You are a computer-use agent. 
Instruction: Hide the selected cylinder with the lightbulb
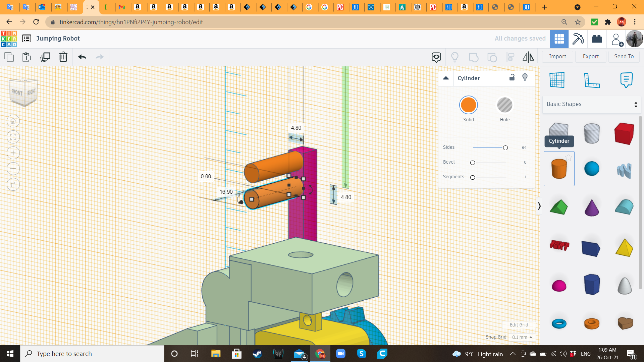coord(525,77)
